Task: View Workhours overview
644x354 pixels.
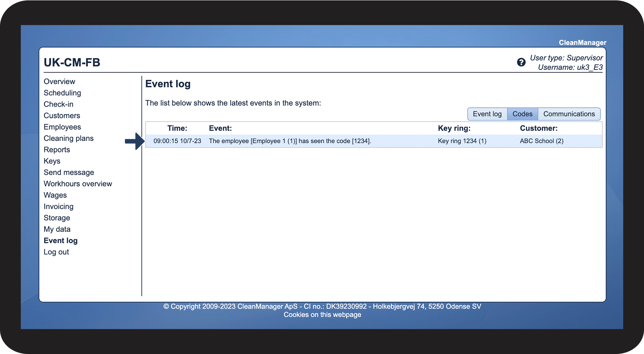Action: 78,184
